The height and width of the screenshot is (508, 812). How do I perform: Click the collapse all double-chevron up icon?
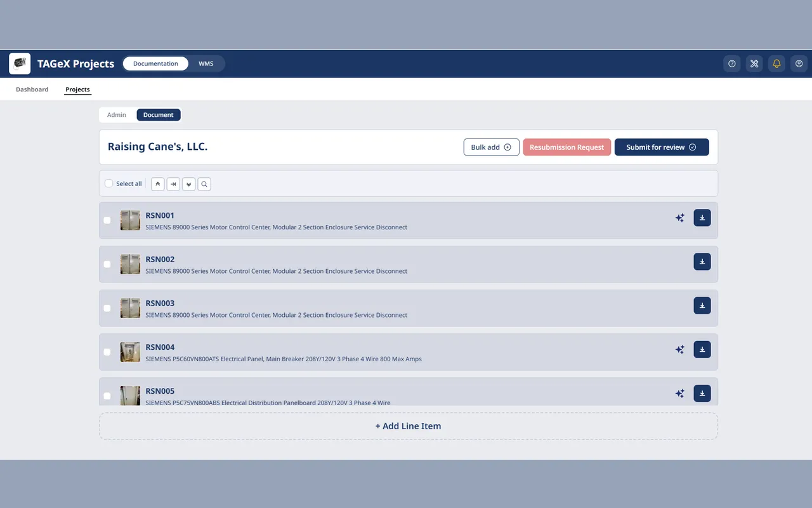click(x=158, y=184)
